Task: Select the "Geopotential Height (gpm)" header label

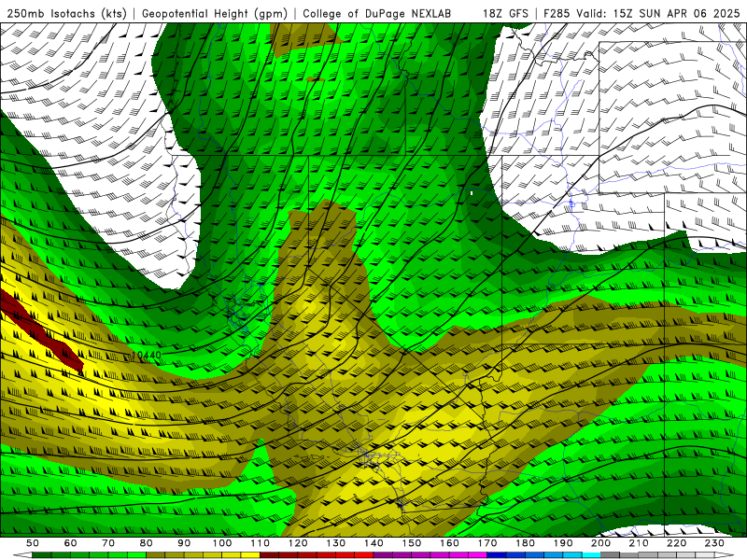Action: [x=215, y=14]
